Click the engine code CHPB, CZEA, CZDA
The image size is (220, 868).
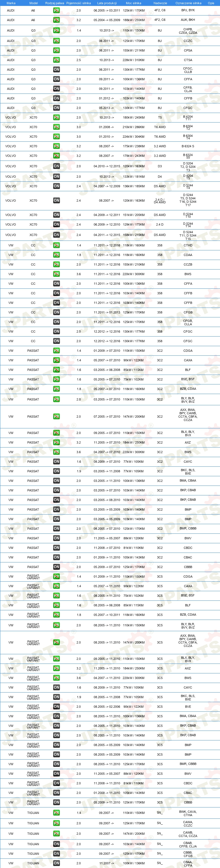[x=188, y=31]
